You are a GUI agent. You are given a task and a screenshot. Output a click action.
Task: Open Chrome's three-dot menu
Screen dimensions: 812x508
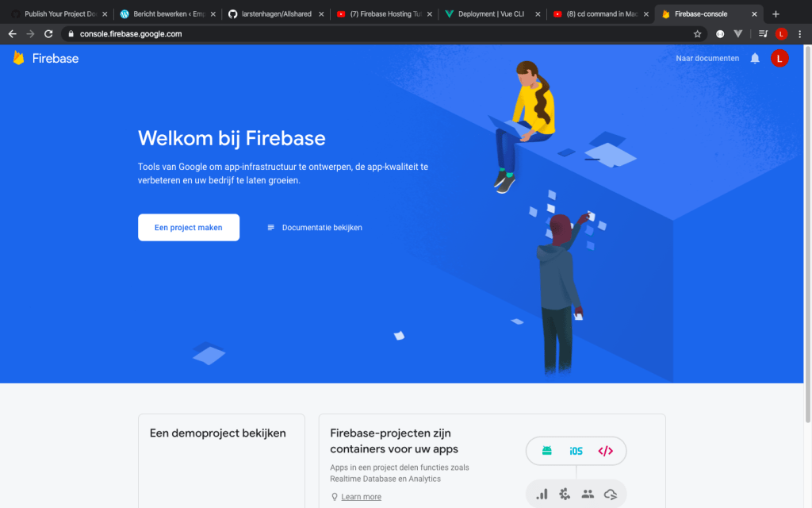[x=800, y=33]
